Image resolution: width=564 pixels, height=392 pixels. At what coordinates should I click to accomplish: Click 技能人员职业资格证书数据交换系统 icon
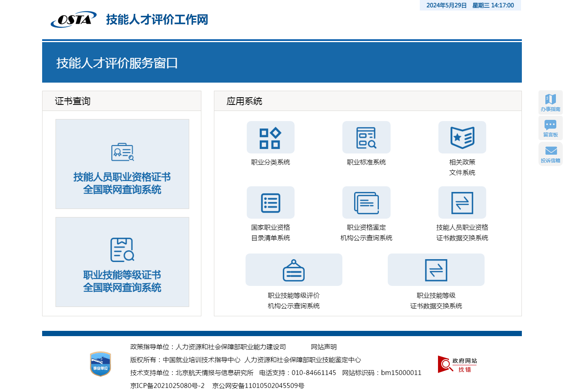point(462,203)
